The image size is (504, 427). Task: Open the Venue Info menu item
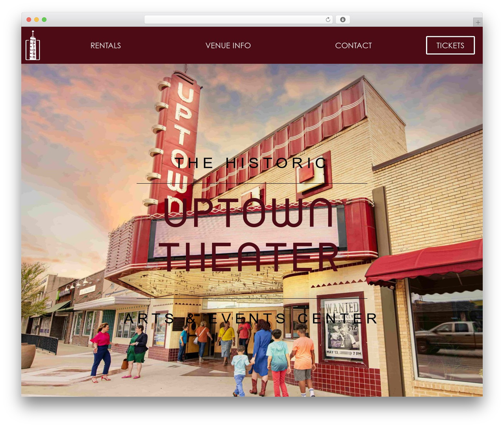228,45
